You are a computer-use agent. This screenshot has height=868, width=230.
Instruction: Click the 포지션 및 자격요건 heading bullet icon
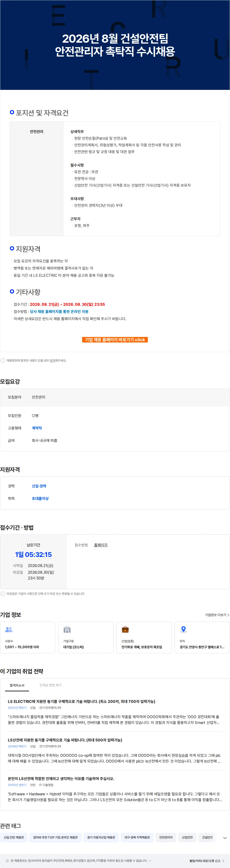coord(12,112)
